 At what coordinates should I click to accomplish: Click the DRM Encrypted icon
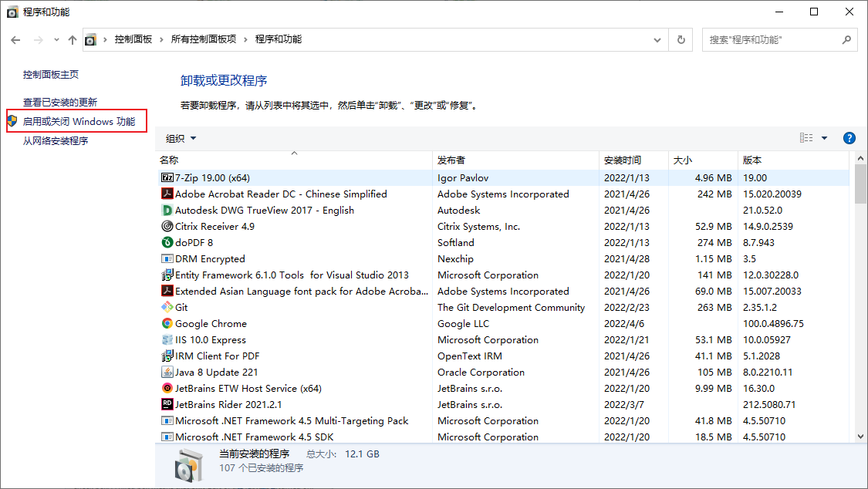[x=167, y=258]
